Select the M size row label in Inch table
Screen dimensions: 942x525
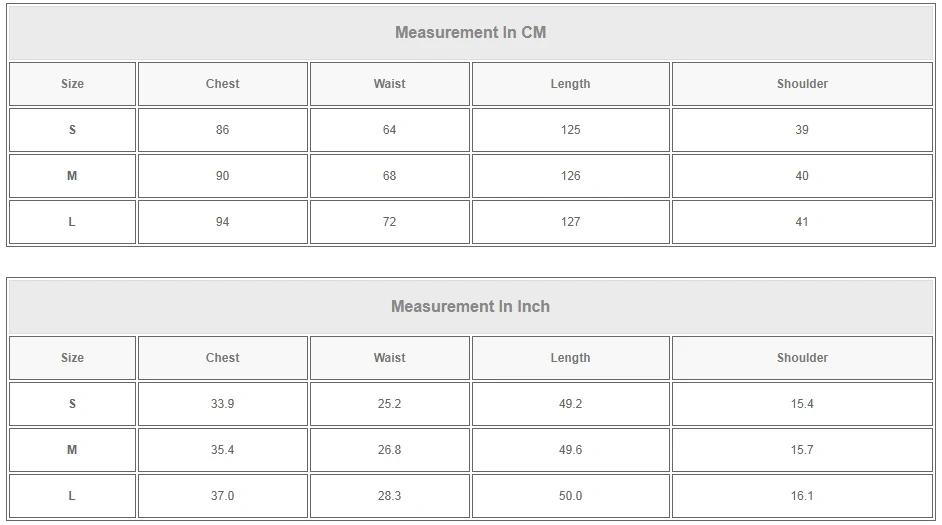72,450
